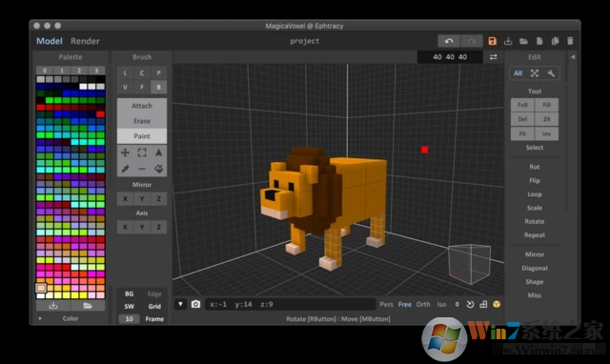
Task: Expand the Loop options
Action: (x=535, y=194)
